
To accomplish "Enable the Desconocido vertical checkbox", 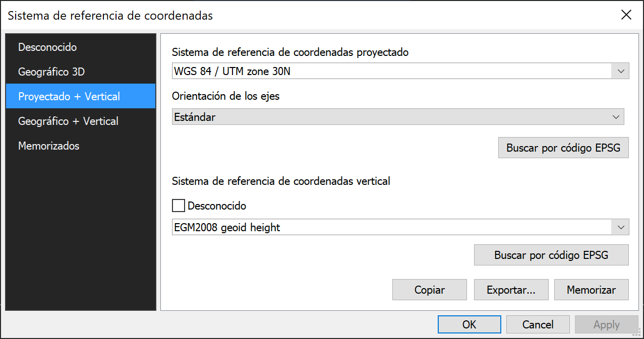I will point(179,206).
